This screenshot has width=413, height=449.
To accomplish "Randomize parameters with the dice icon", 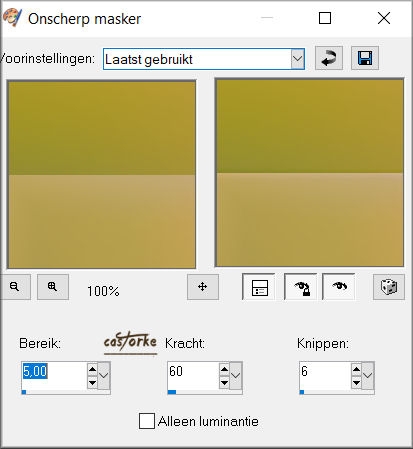I will tap(389, 287).
